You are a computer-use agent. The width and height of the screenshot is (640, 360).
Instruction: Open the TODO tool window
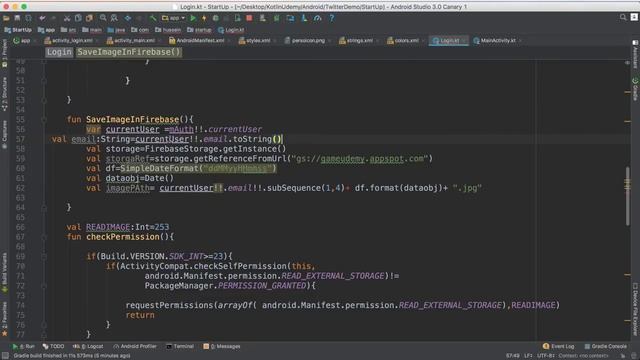(x=53, y=346)
